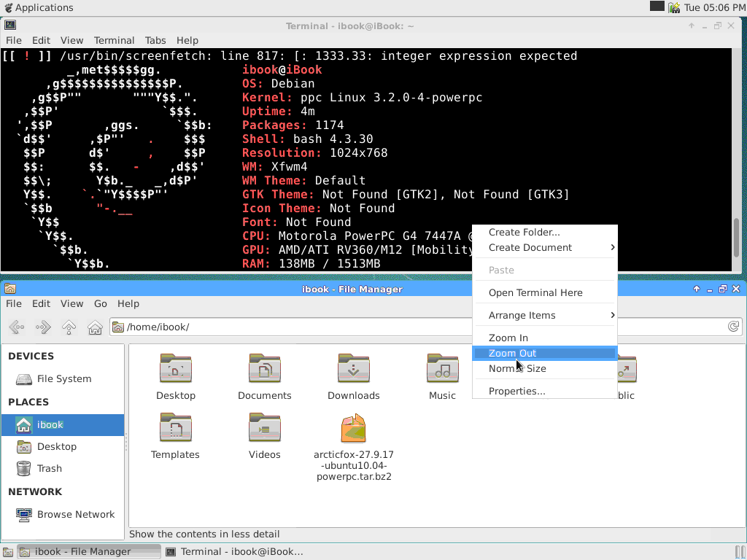Screen dimensions: 747x560
Task: Open the Downloads folder icon
Action: (x=353, y=369)
